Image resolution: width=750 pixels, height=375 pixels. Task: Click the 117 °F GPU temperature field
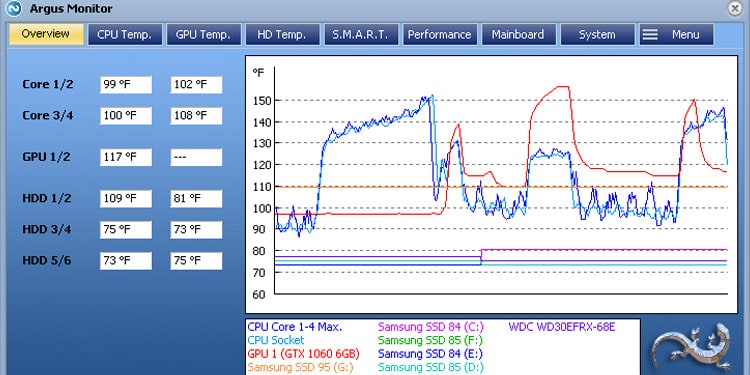pyautogui.click(x=126, y=157)
